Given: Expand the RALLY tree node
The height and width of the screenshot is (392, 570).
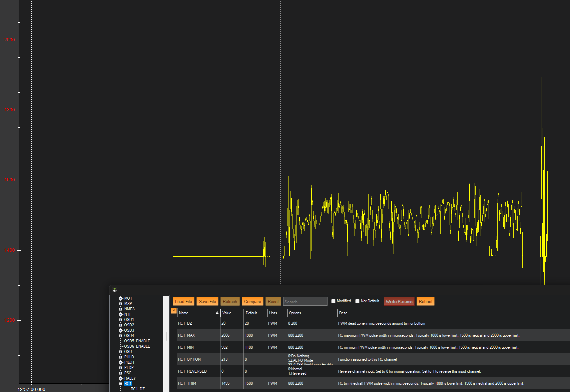Looking at the screenshot, I should 121,379.
